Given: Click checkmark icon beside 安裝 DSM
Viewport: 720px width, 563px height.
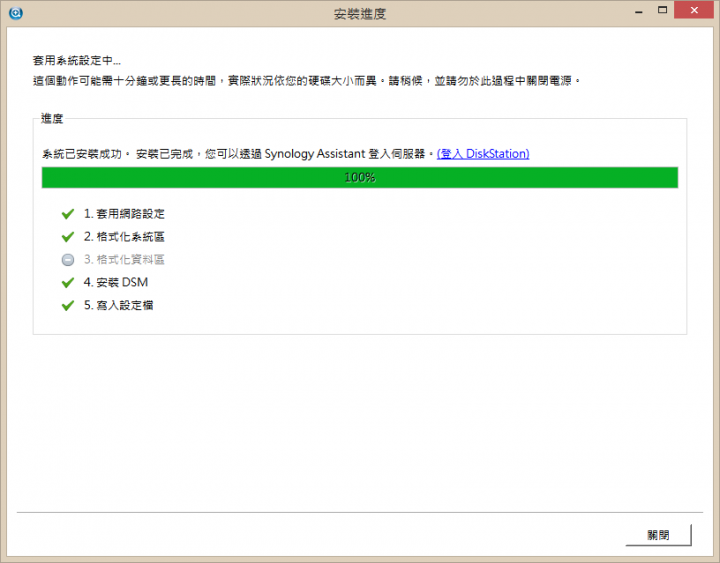Looking at the screenshot, I should [x=68, y=282].
